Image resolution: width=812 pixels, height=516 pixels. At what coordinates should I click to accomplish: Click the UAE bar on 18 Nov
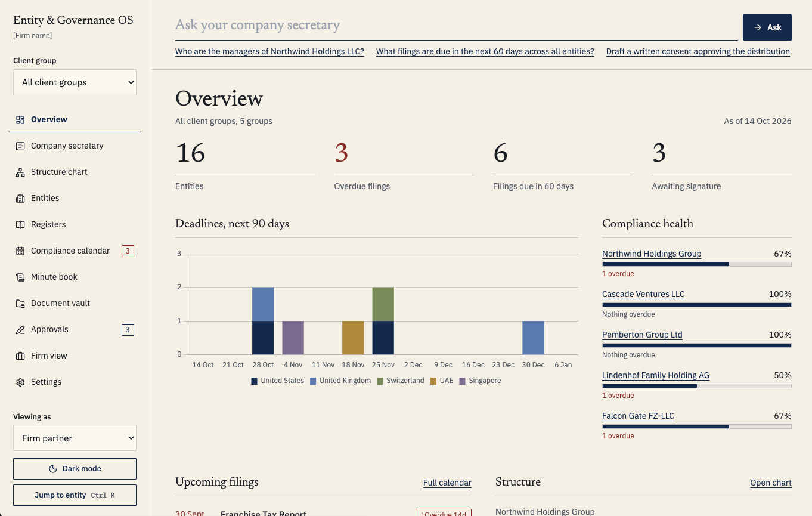[x=353, y=338]
